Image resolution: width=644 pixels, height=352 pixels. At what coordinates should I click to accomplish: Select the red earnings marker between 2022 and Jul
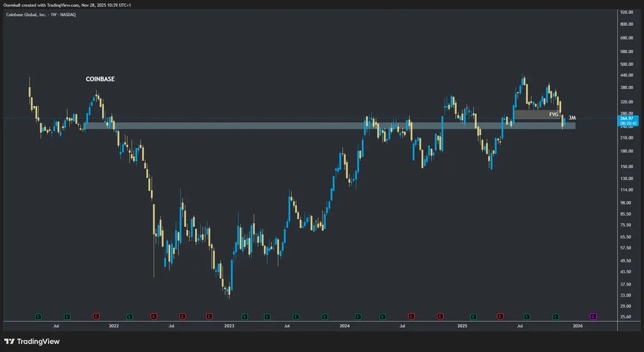153,317
